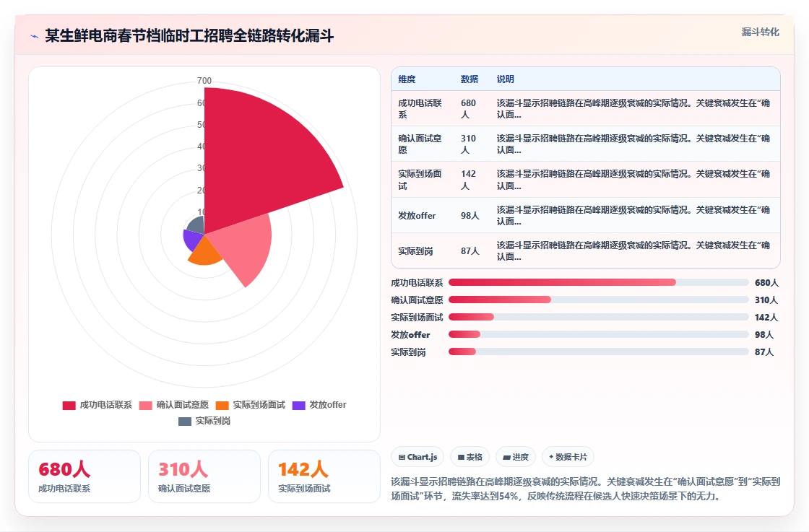Click the 确认面试意愿 progress bar

(x=599, y=300)
